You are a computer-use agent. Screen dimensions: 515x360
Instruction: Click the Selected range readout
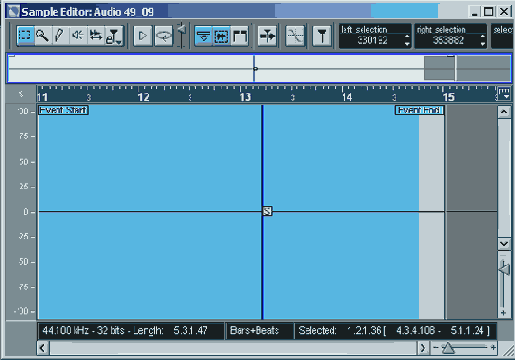[x=396, y=331]
